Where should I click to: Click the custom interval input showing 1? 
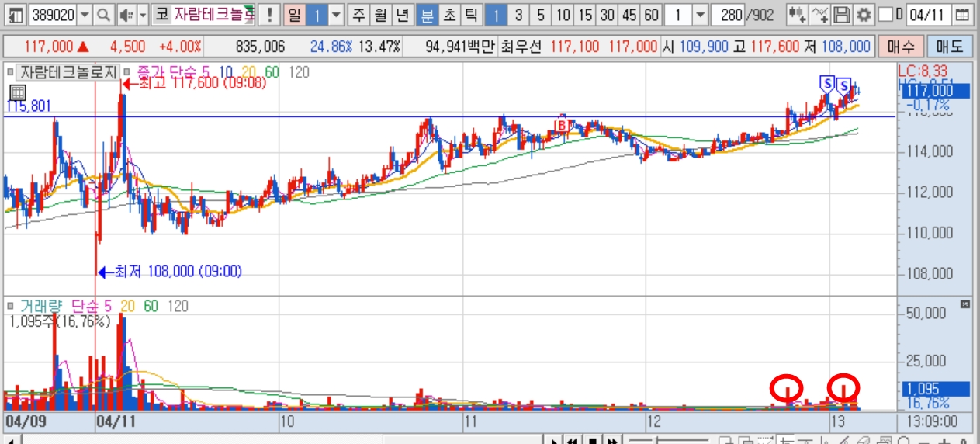point(678,14)
